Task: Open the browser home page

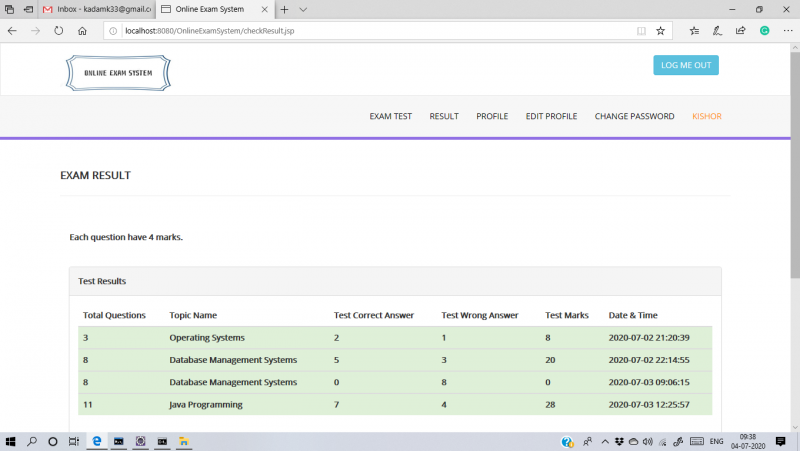Action: click(x=82, y=31)
